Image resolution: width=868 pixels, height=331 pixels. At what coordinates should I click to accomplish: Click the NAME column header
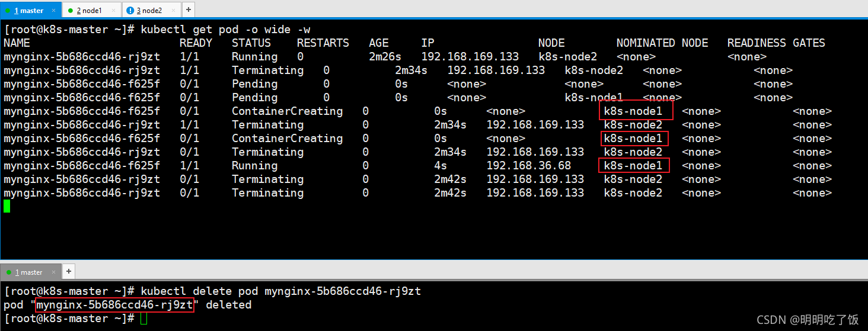pyautogui.click(x=17, y=43)
